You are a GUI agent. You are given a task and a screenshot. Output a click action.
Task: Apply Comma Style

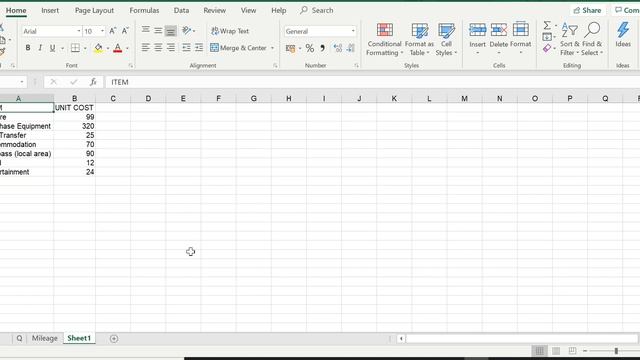(322, 49)
